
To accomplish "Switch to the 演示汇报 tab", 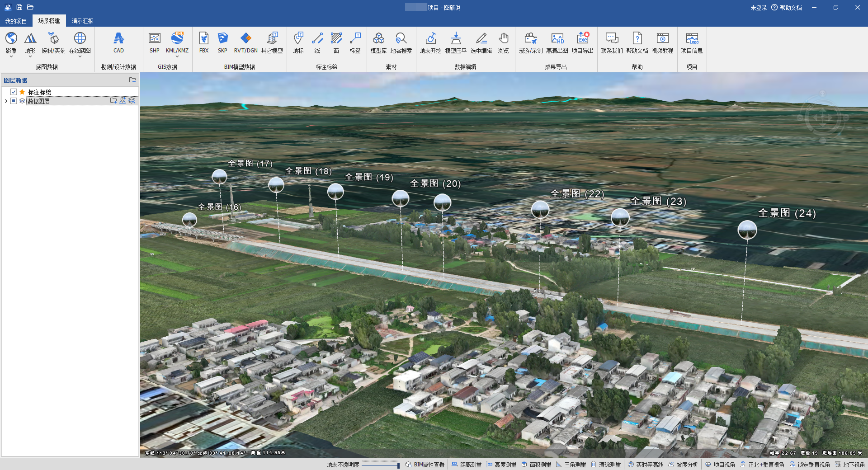I will click(82, 21).
